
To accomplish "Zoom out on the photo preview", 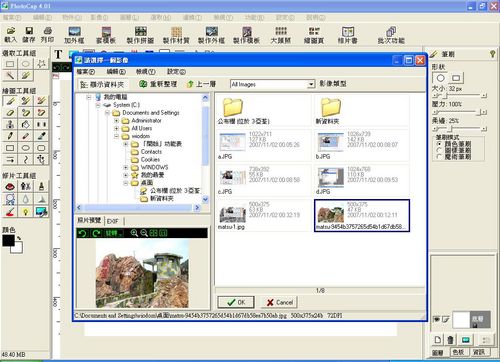I will pos(144,233).
